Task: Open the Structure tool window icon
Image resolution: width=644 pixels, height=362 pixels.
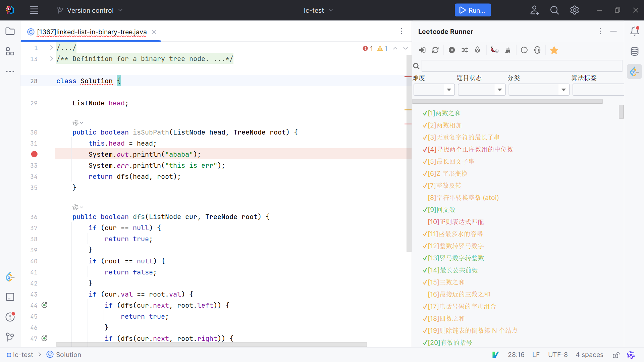Action: pyautogui.click(x=10, y=51)
